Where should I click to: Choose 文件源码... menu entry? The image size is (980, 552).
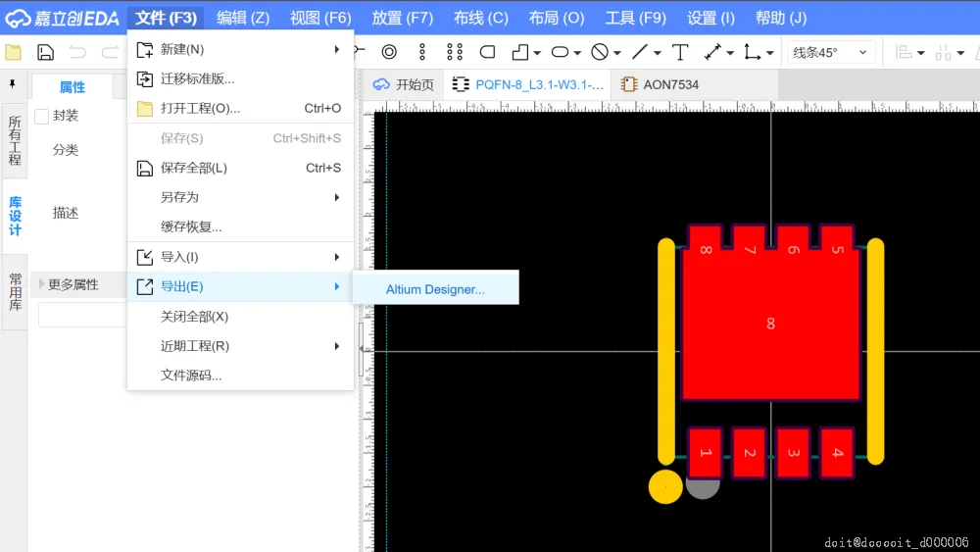tap(241, 376)
